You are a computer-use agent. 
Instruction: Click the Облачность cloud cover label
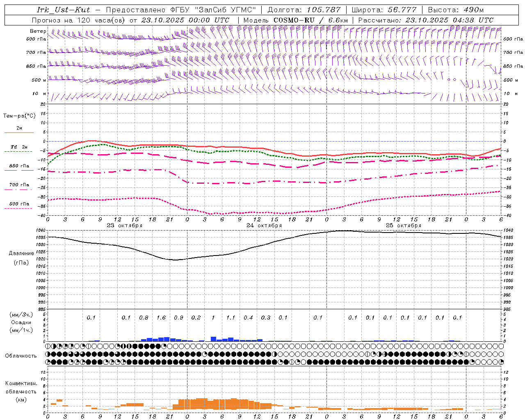tap(21, 356)
